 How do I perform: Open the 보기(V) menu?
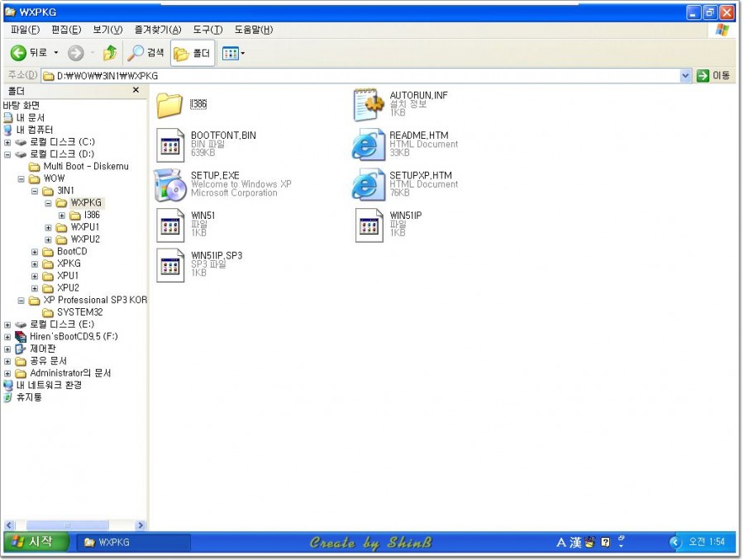pos(107,30)
